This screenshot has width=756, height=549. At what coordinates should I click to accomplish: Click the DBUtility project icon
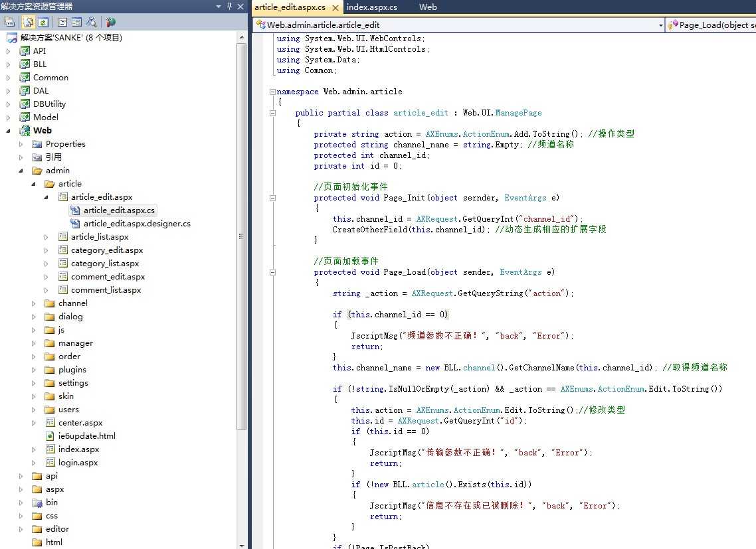[x=25, y=104]
